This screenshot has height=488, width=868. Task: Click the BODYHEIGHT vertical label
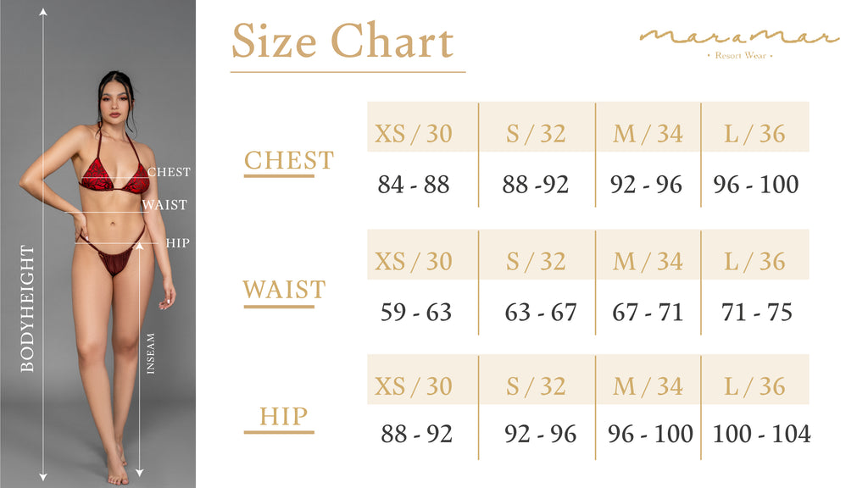point(27,308)
